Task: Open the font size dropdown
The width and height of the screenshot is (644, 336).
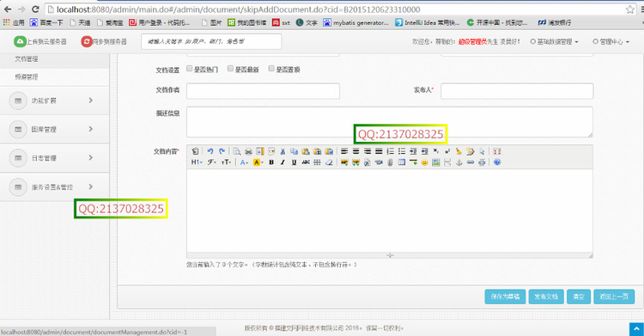Action: click(x=226, y=162)
